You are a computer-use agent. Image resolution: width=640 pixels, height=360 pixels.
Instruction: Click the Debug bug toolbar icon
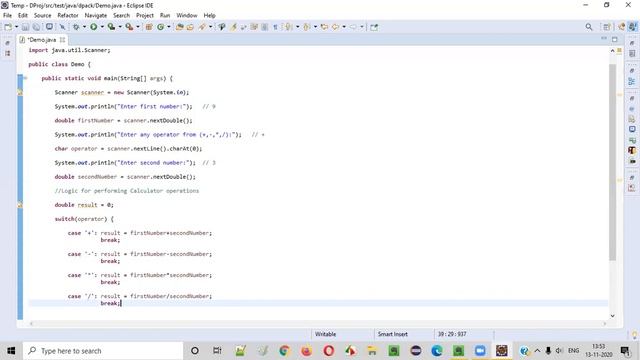(x=76, y=27)
